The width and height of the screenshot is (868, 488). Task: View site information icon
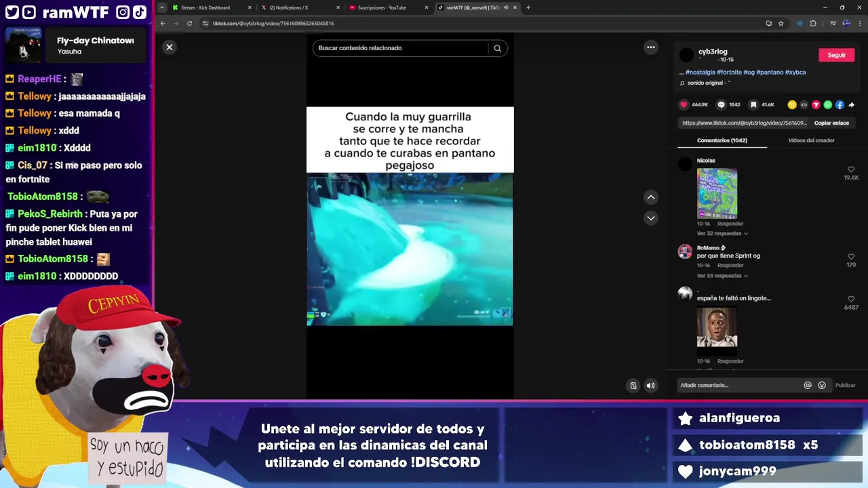205,23
